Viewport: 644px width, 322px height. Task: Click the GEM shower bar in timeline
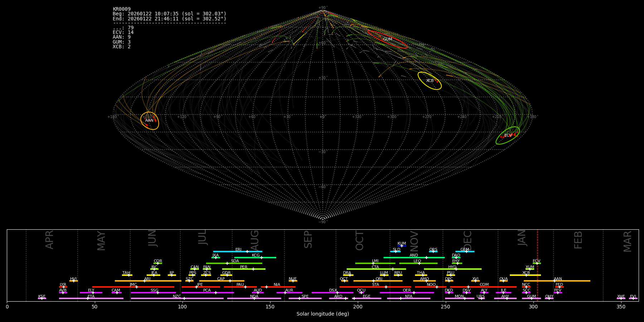pyautogui.click(x=465, y=252)
